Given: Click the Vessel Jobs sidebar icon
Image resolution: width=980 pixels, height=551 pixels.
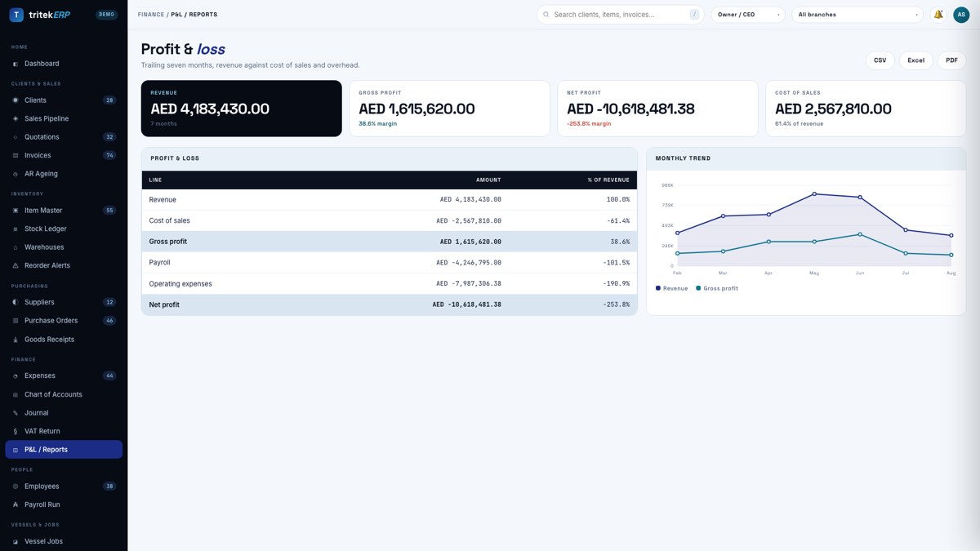Looking at the screenshot, I should pos(16,541).
